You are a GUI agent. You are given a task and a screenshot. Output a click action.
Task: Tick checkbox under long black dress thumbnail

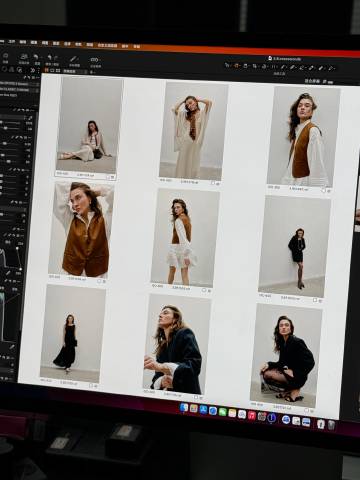pyautogui.click(x=91, y=385)
